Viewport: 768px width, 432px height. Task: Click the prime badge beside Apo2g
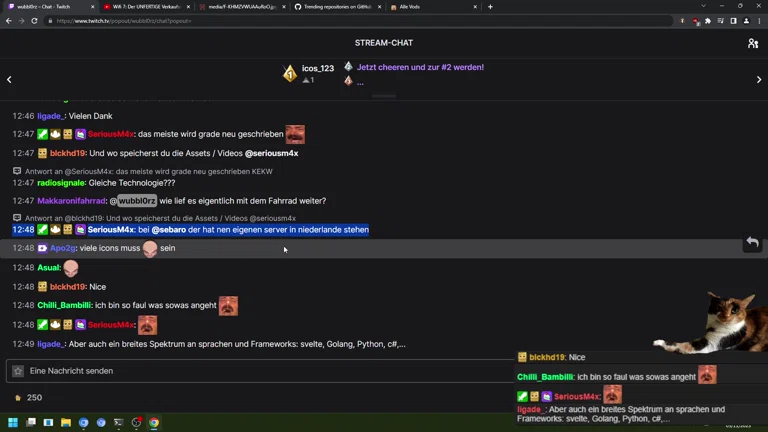pyautogui.click(x=43, y=248)
